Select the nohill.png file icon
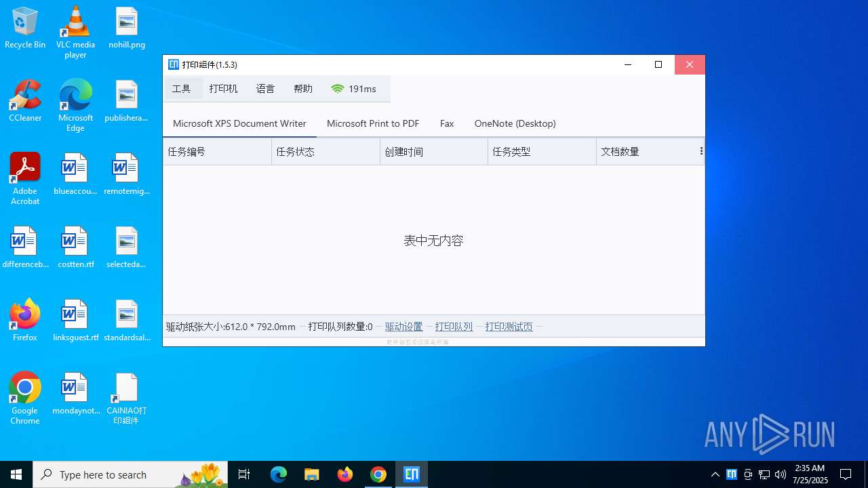 [127, 28]
